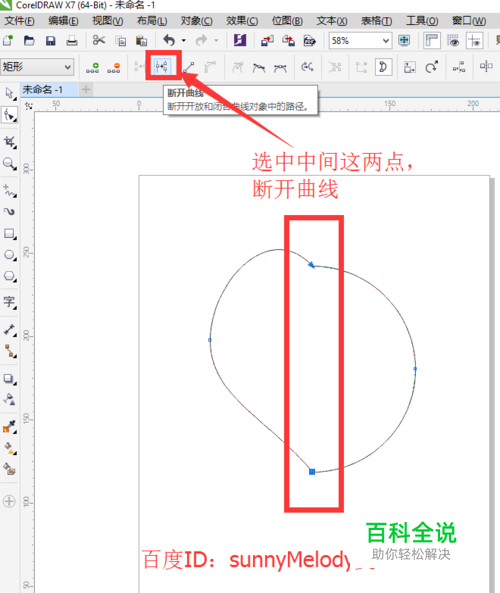The width and height of the screenshot is (500, 593).
Task: Click the purple search content icon
Action: point(240,40)
